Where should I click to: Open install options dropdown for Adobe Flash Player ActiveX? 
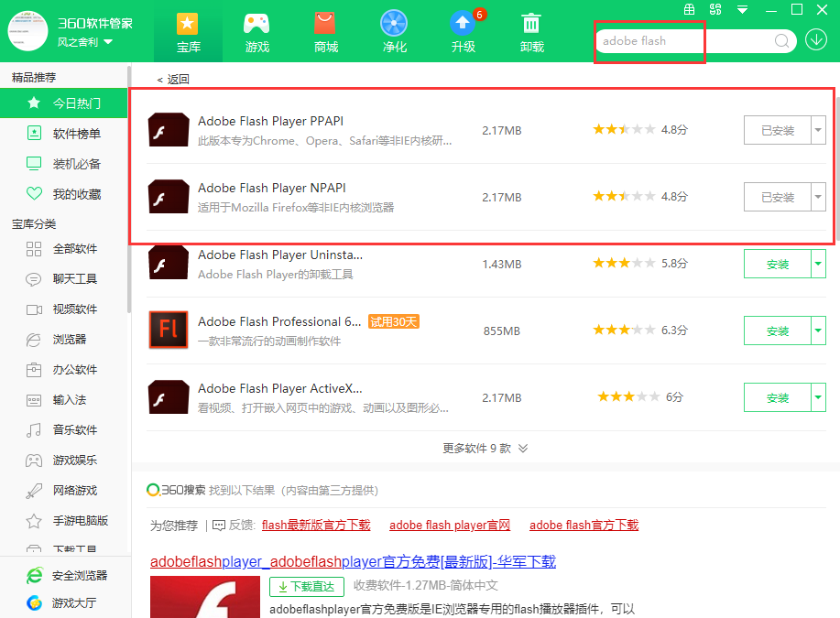[820, 396]
